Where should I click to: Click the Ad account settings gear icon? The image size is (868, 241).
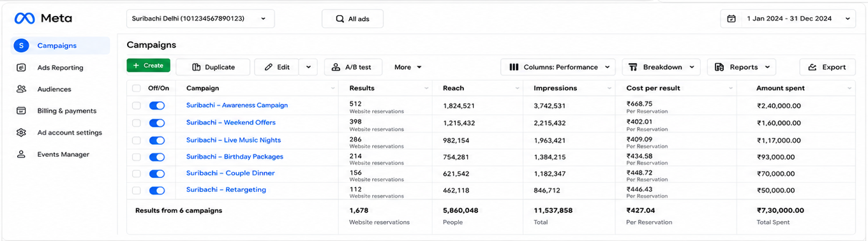click(x=21, y=133)
